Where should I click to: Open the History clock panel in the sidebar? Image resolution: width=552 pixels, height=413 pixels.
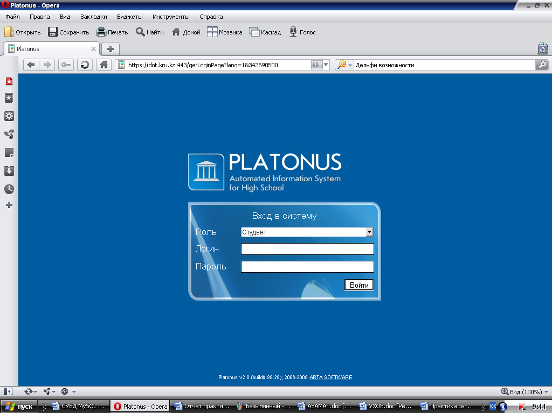click(9, 189)
